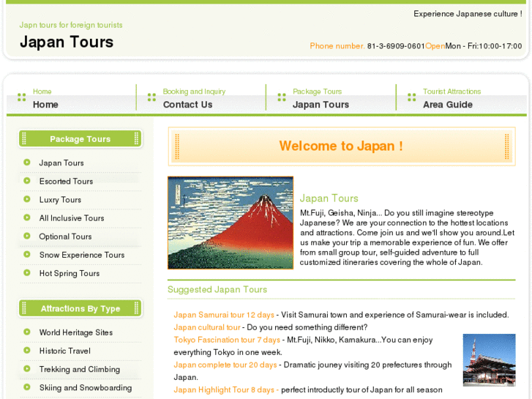The image size is (532, 399).
Task: Click the four-dot icon next to Area Guide
Action: pyautogui.click(x=411, y=97)
